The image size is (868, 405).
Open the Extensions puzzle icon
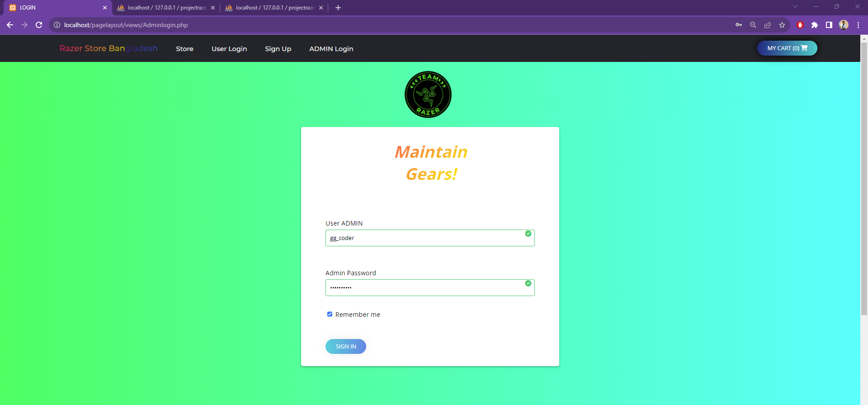pos(815,25)
